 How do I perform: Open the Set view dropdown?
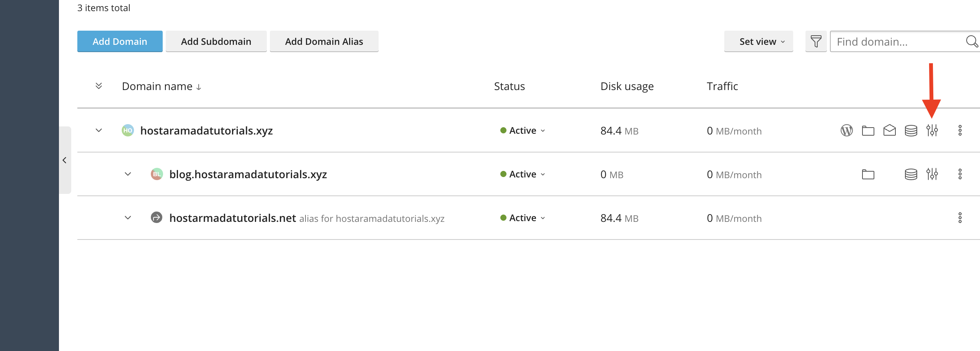(758, 41)
